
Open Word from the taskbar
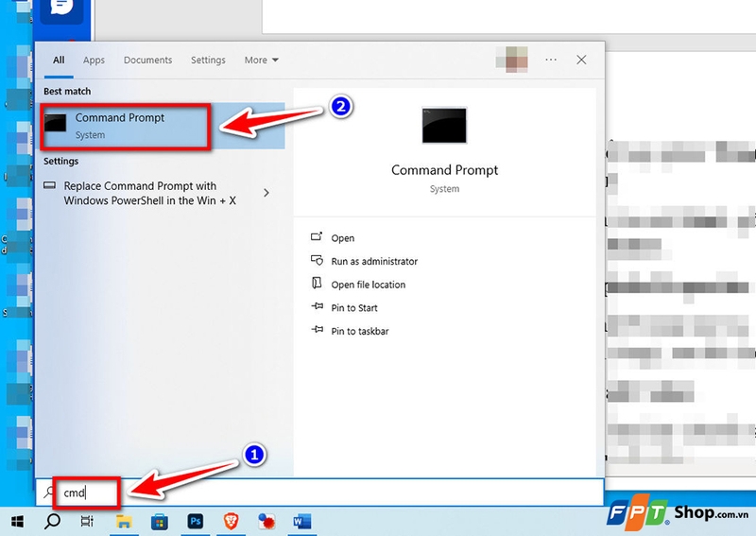302,522
